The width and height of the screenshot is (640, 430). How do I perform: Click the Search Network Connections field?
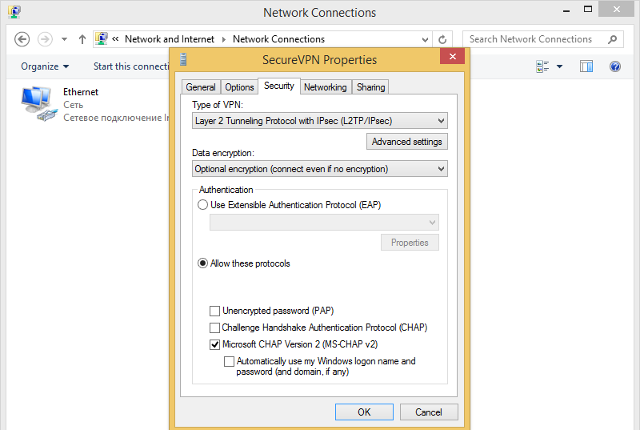[542, 39]
